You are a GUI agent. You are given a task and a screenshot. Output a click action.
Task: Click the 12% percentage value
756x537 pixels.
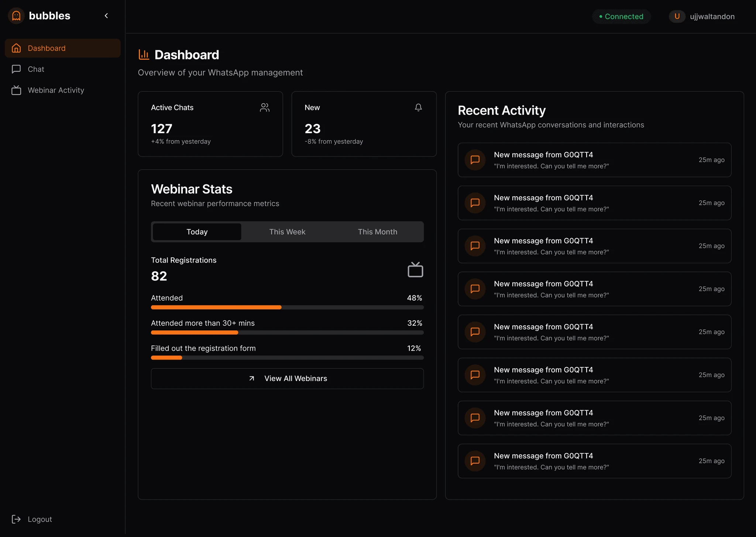click(x=414, y=349)
